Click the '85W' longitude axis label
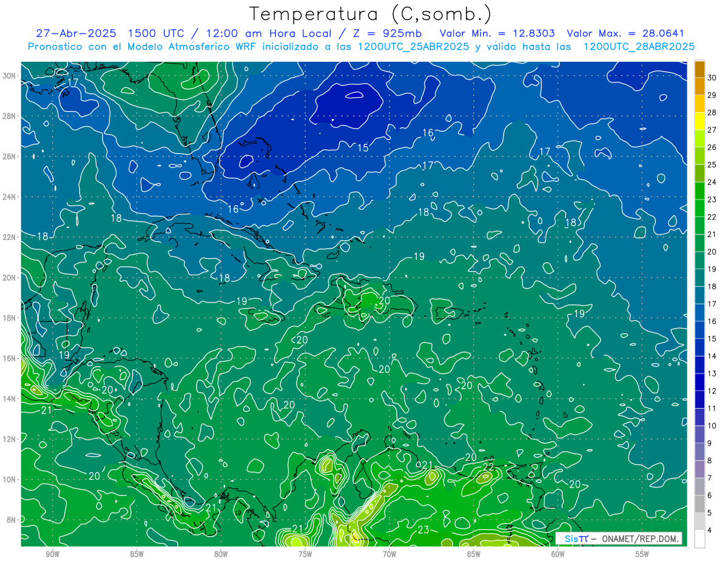 136,554
